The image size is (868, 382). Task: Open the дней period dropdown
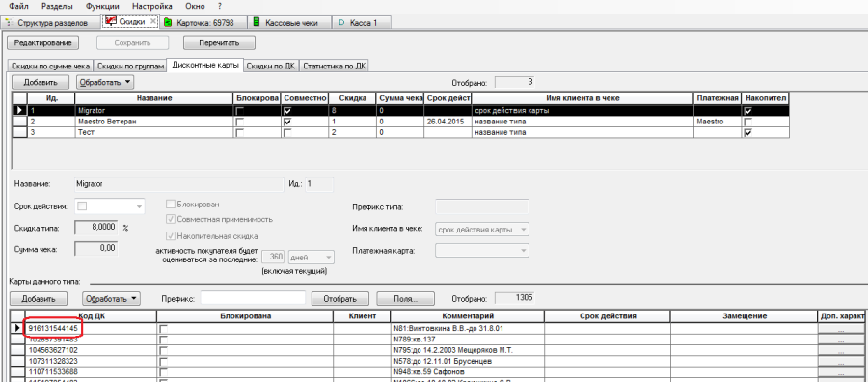click(330, 258)
